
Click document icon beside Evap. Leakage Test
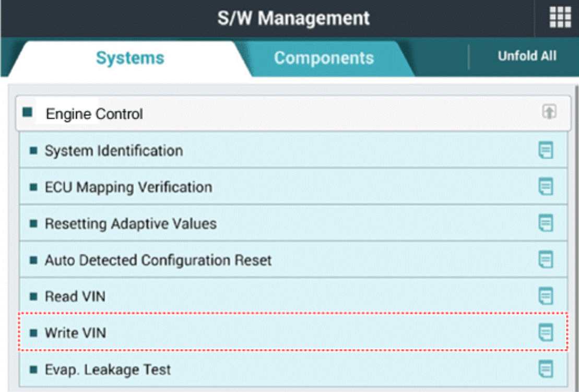pos(546,370)
